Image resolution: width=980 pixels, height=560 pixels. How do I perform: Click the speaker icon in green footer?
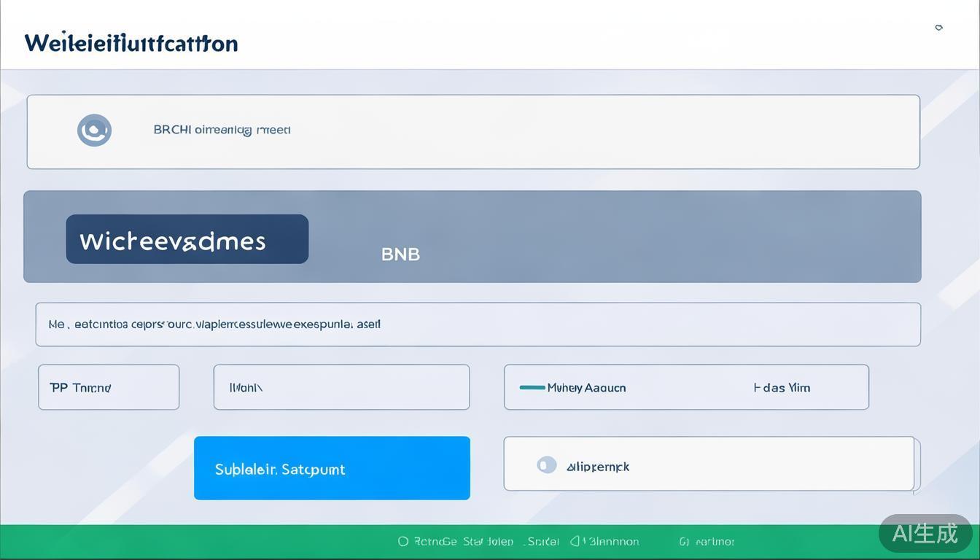pyautogui.click(x=575, y=541)
